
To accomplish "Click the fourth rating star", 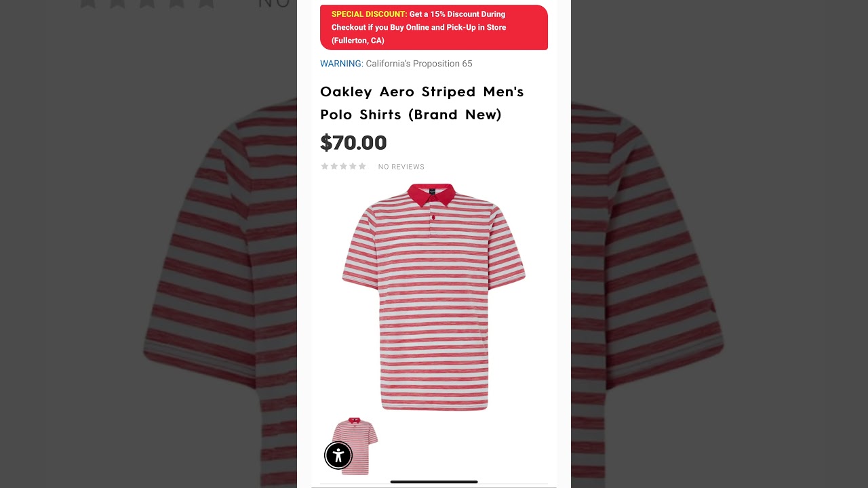I will [353, 166].
